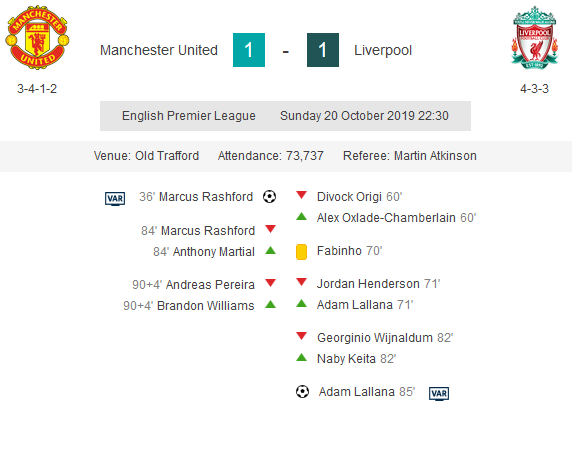Click the green sub-on arrow for Naby Keita
This screenshot has height=459, width=574.
coord(301,357)
